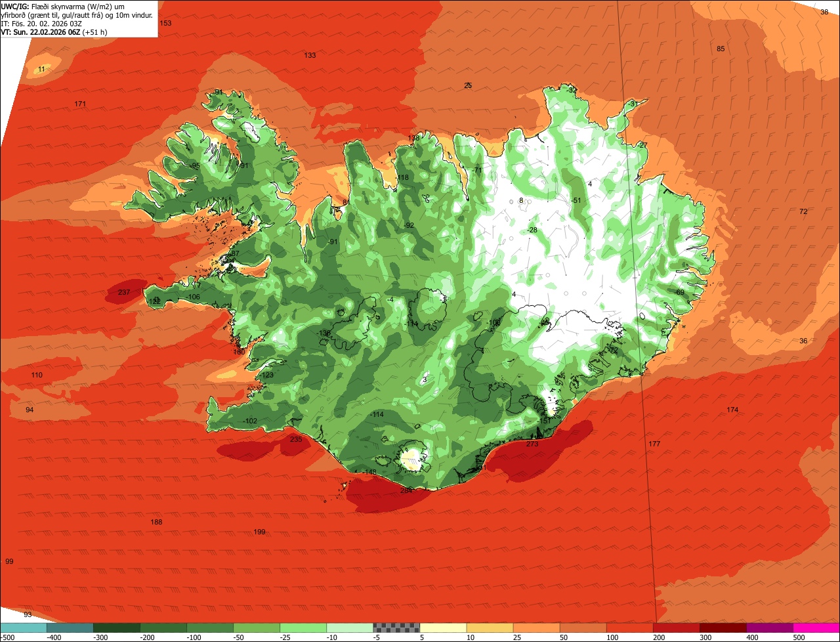Click the map value 69

(680, 292)
